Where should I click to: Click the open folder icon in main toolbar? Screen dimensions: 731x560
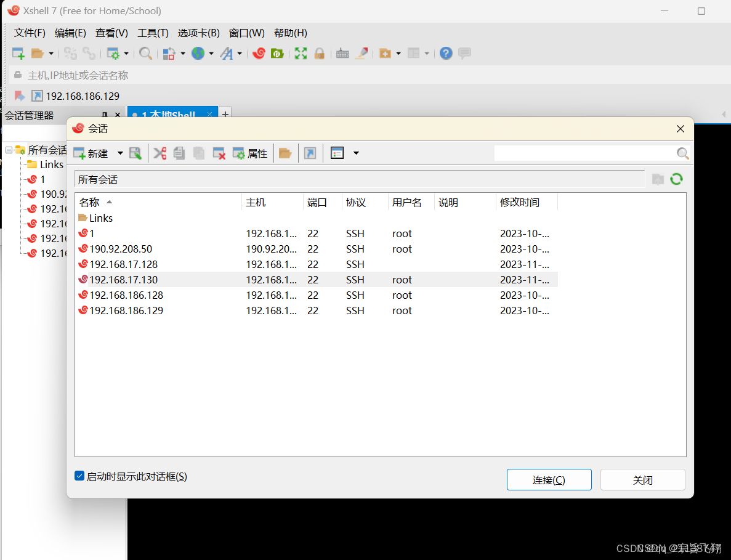point(38,53)
